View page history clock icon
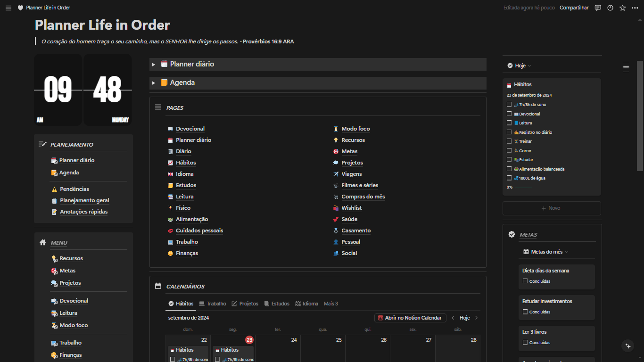This screenshot has height=362, width=644. click(x=610, y=8)
